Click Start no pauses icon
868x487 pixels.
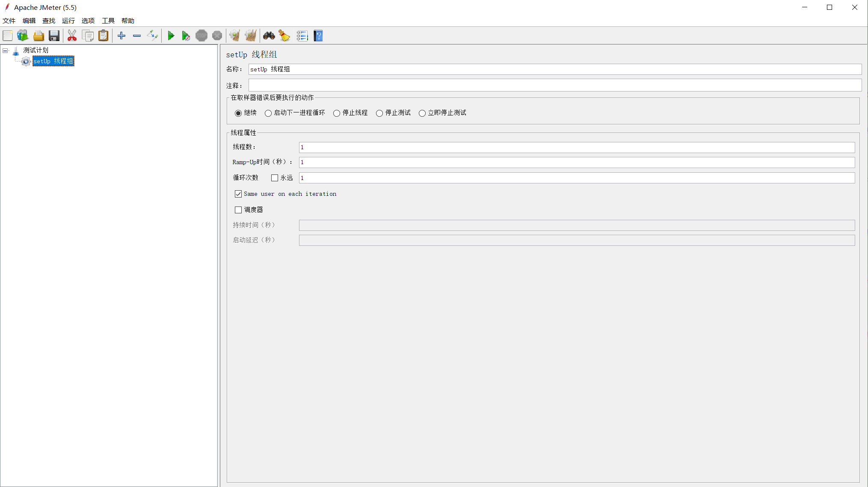click(186, 36)
